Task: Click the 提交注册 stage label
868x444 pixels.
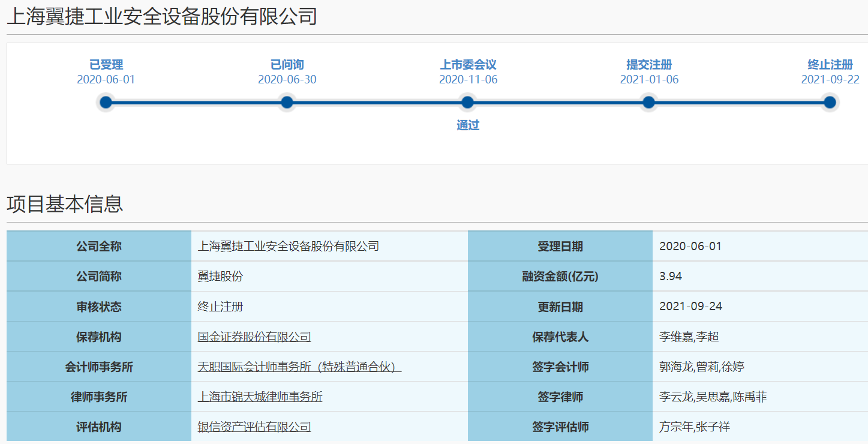Action: tap(649, 65)
